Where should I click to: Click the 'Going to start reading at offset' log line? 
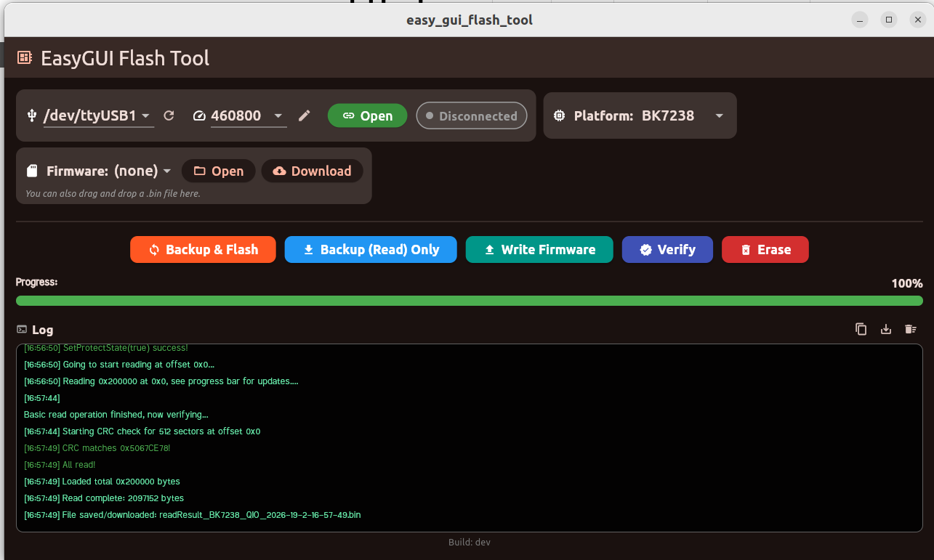(x=119, y=365)
